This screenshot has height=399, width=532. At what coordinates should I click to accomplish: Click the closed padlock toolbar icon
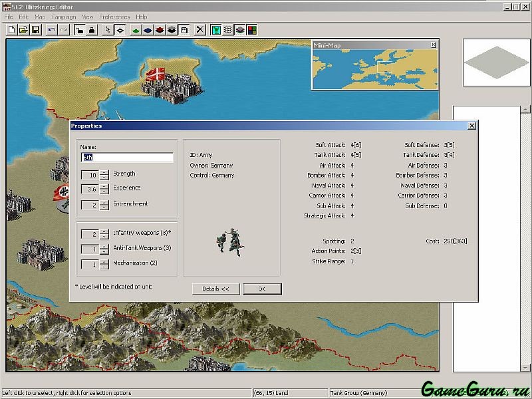(x=92, y=30)
